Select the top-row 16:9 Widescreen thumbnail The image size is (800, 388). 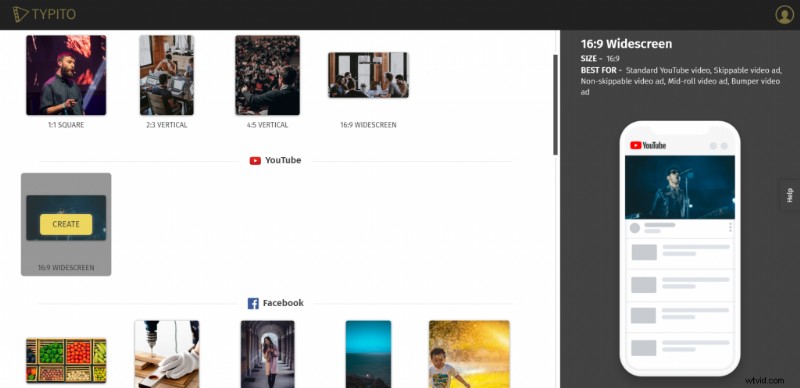coord(368,75)
